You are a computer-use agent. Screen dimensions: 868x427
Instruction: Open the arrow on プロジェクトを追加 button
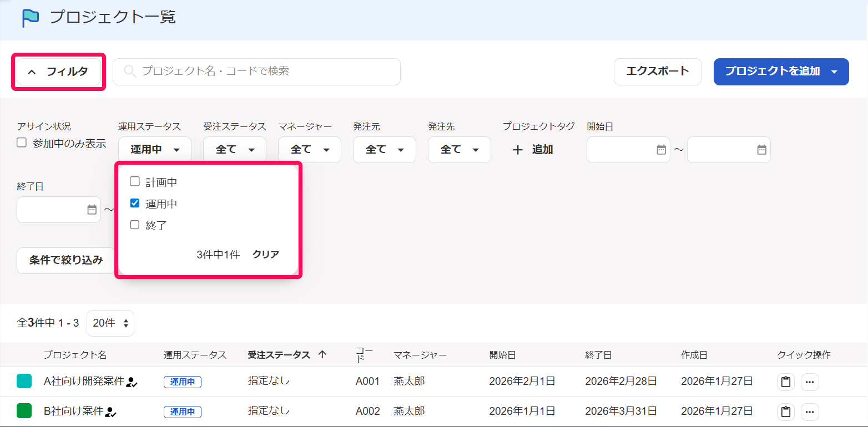click(x=834, y=72)
